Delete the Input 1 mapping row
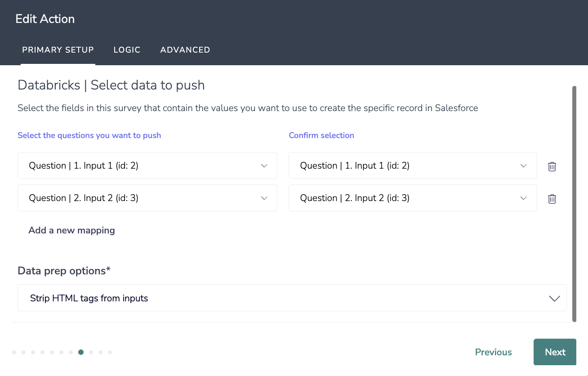 tap(552, 166)
